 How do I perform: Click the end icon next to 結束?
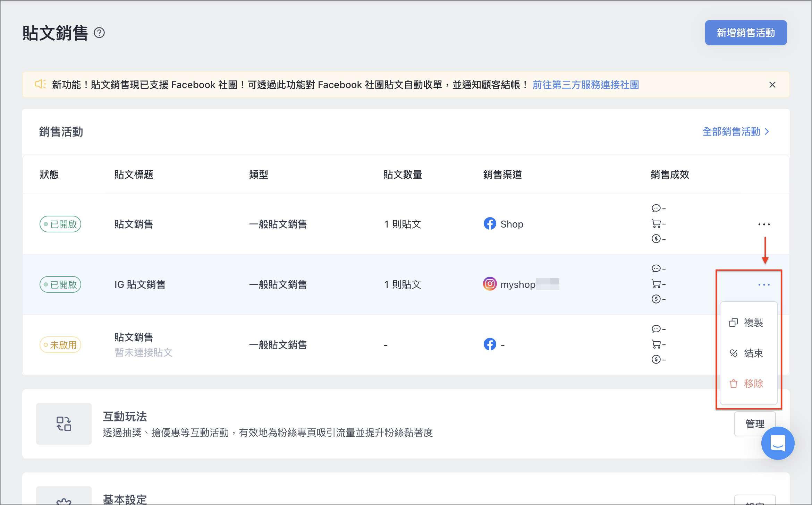tap(734, 353)
